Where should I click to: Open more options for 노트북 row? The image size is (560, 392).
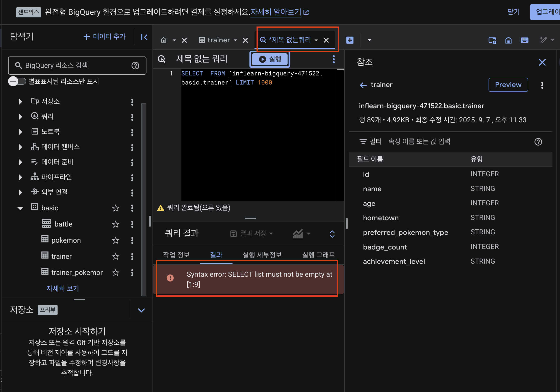point(132,132)
